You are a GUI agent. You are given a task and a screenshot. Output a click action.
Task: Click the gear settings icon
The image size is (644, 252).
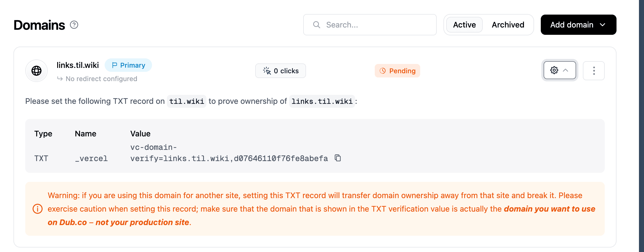coord(554,70)
